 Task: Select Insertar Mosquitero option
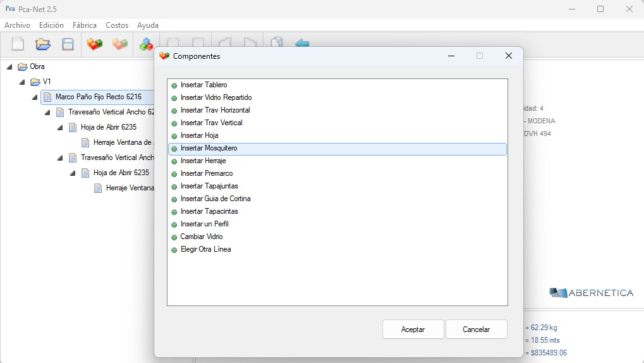337,149
